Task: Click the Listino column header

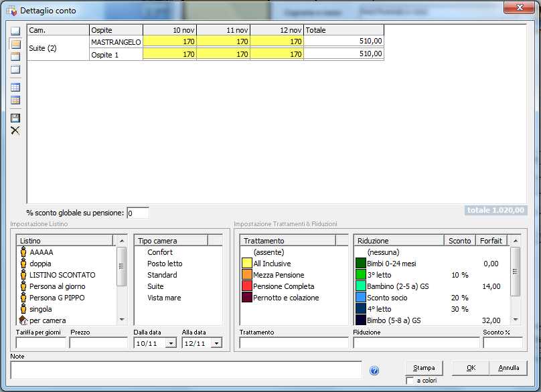Action: coord(64,241)
